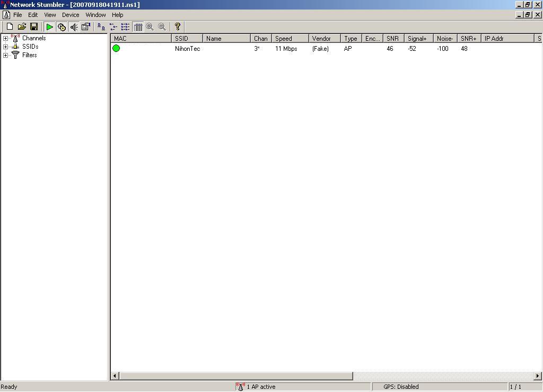Select the details view icon
This screenshot has height=392, width=543.
pos(138,26)
